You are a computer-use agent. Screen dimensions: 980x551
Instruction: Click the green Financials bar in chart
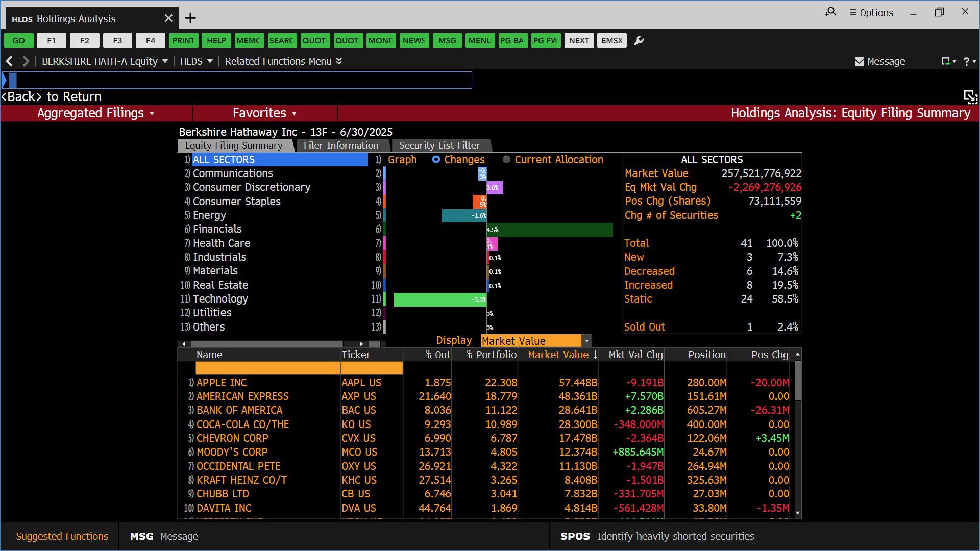point(550,230)
